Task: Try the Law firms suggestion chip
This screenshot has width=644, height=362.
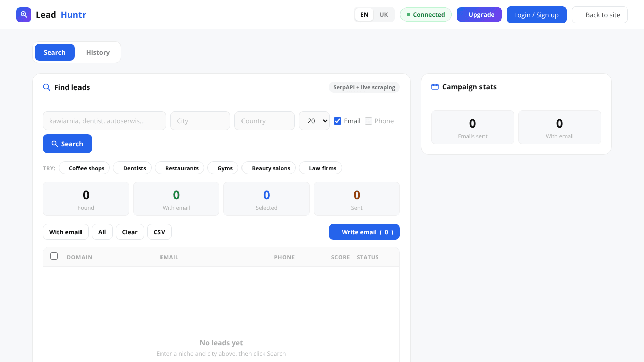Action: (320, 168)
